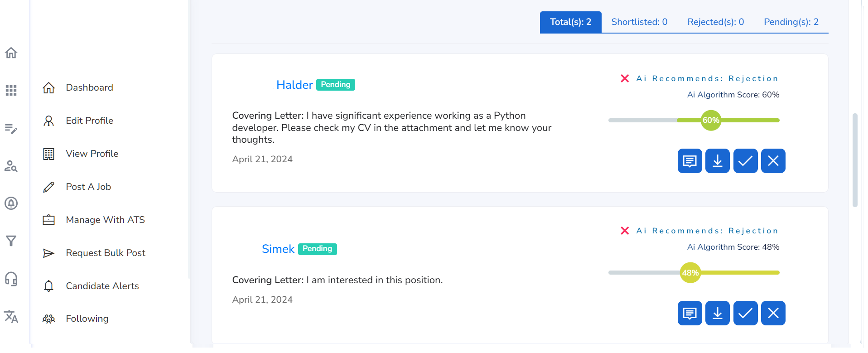The height and width of the screenshot is (353, 868).
Task: Open the grid apps icon in the left rail
Action: coord(11,90)
